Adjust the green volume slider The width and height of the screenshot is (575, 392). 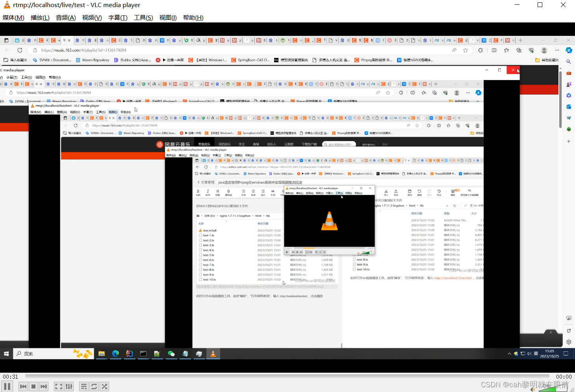[x=553, y=387]
